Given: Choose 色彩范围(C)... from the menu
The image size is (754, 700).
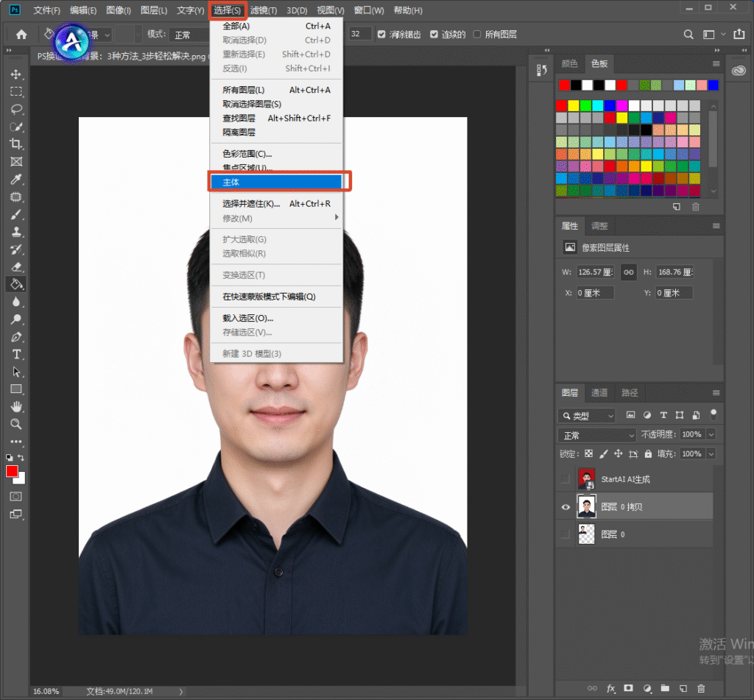Looking at the screenshot, I should pyautogui.click(x=276, y=154).
